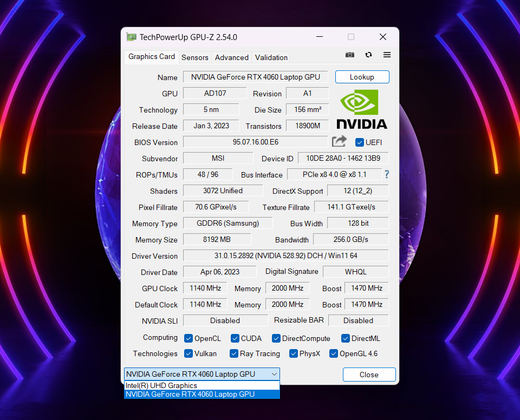
Task: Click the Release Date Jan 3, 2023
Action: click(x=211, y=126)
